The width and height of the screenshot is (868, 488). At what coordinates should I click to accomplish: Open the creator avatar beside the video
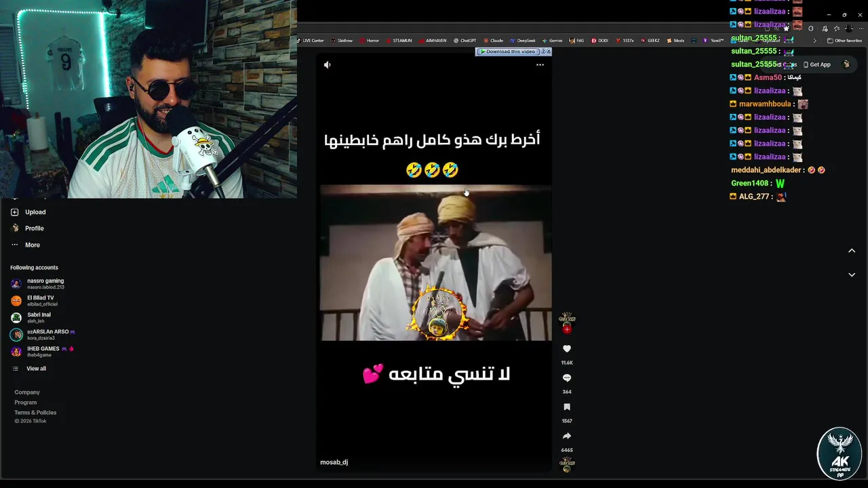pyautogui.click(x=567, y=318)
